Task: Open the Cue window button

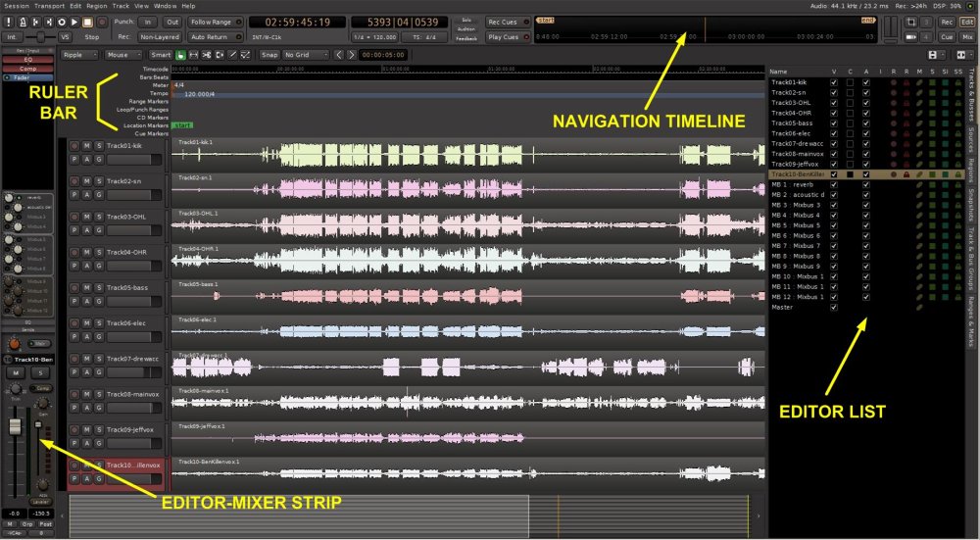Action: (947, 37)
